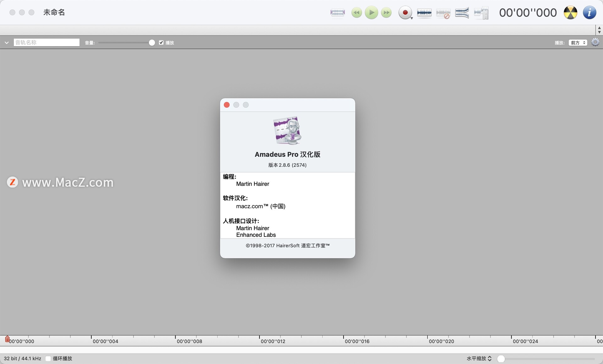The height and width of the screenshot is (364, 603).
Task: Start playback with the green play button
Action: tap(372, 13)
